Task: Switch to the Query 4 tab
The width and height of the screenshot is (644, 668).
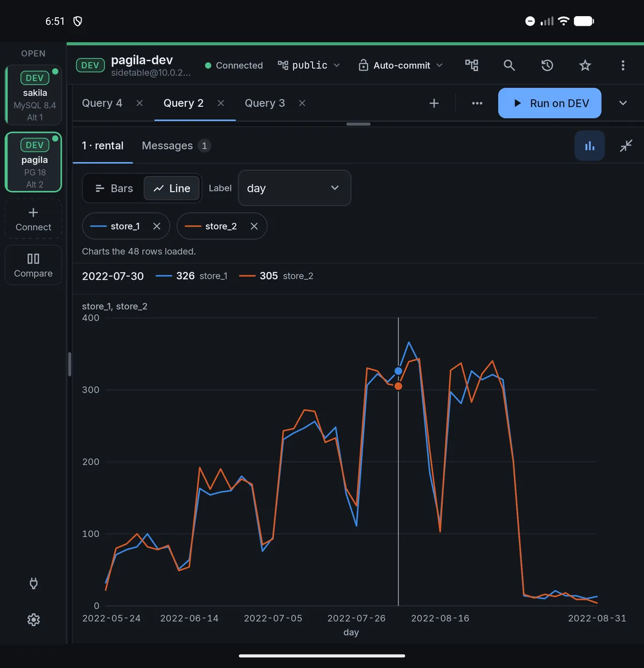Action: (102, 103)
